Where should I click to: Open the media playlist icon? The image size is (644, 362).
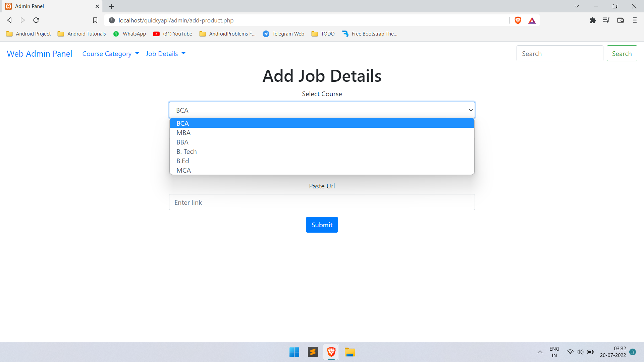(606, 20)
